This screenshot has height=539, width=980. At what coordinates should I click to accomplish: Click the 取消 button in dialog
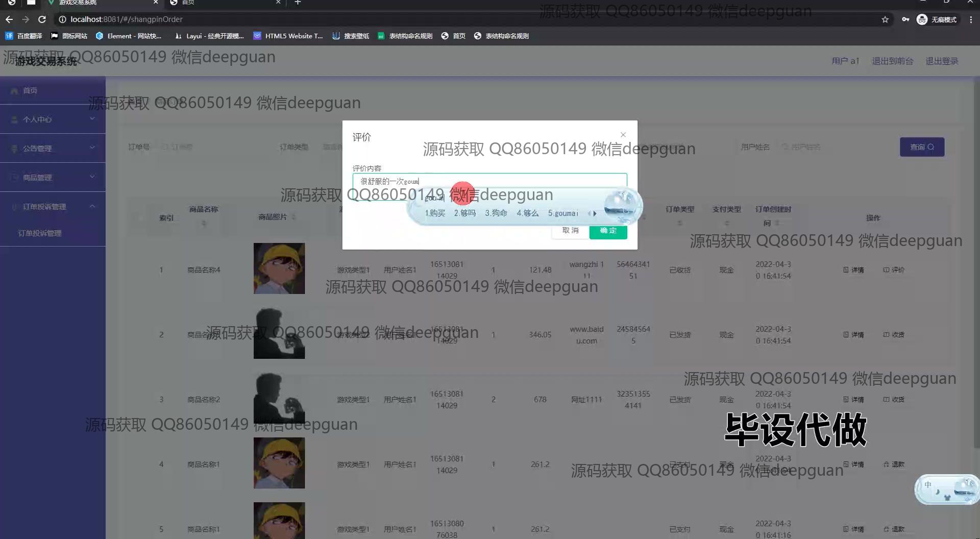[x=570, y=231]
